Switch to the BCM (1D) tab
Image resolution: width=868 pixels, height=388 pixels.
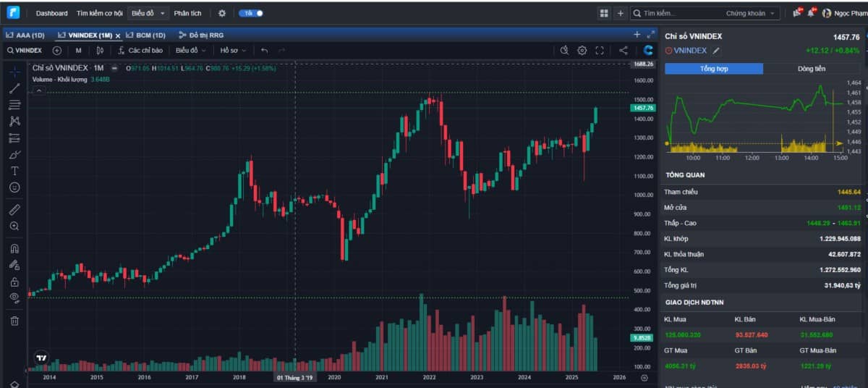(145, 35)
